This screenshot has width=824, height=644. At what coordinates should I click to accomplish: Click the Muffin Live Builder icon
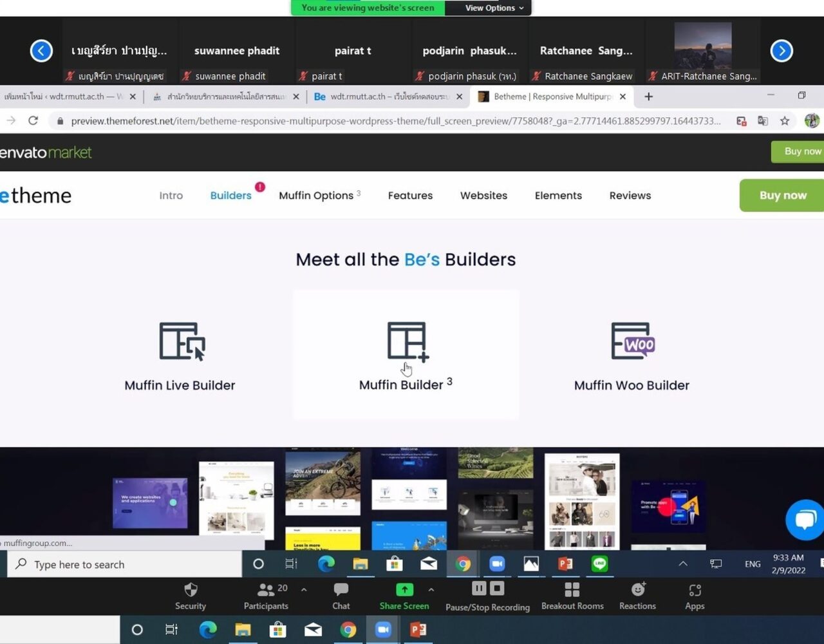(x=182, y=341)
